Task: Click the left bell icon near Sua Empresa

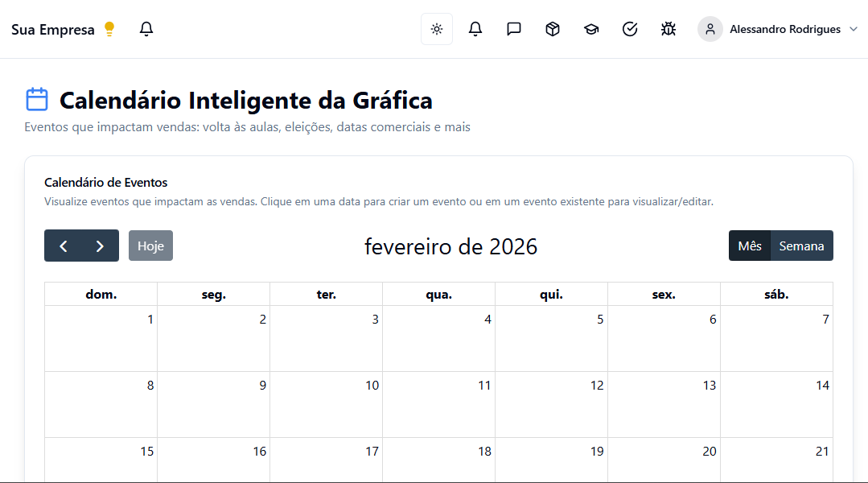Action: pyautogui.click(x=146, y=28)
